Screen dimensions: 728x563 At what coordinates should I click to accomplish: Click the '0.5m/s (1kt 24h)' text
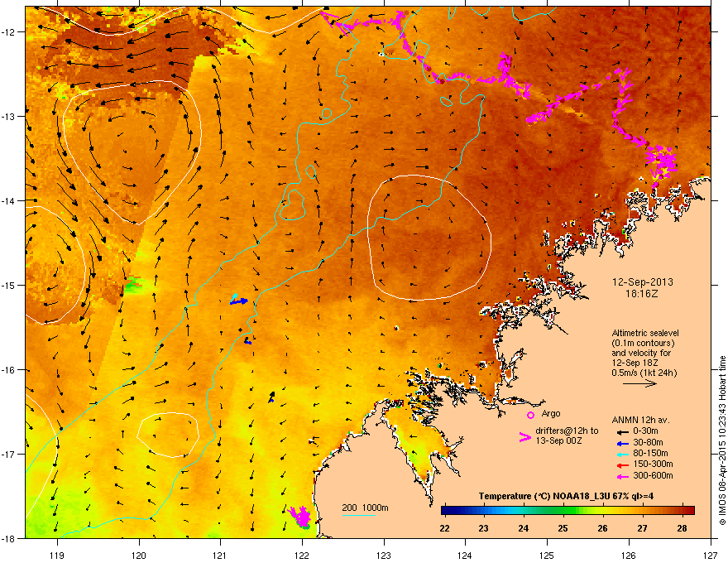click(644, 373)
